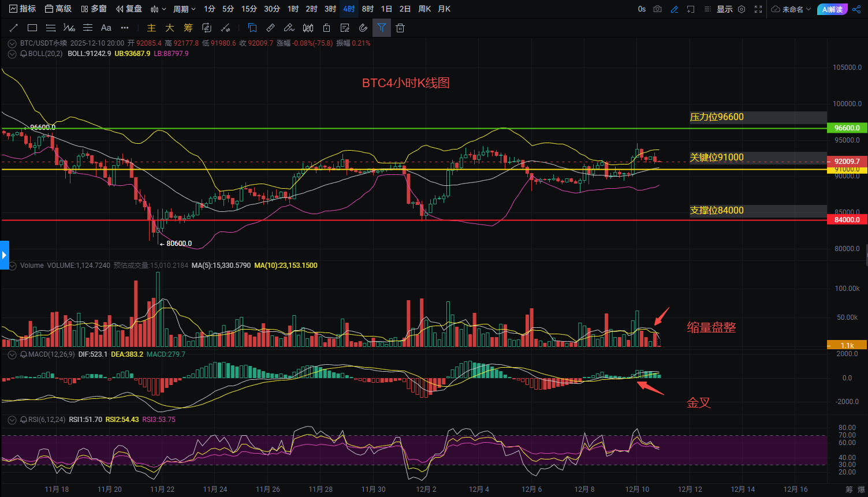
Task: Open the 多窗 multi-window layout
Action: 94,9
